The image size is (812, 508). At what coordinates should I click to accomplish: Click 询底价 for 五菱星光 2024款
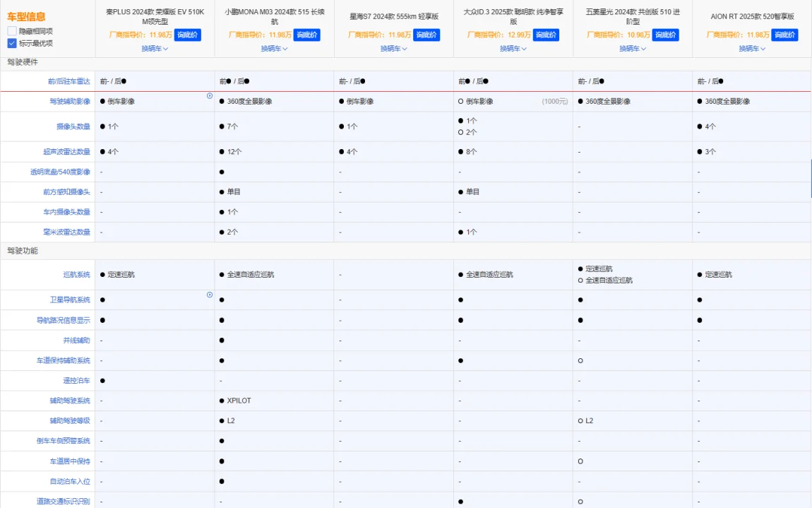pyautogui.click(x=665, y=35)
